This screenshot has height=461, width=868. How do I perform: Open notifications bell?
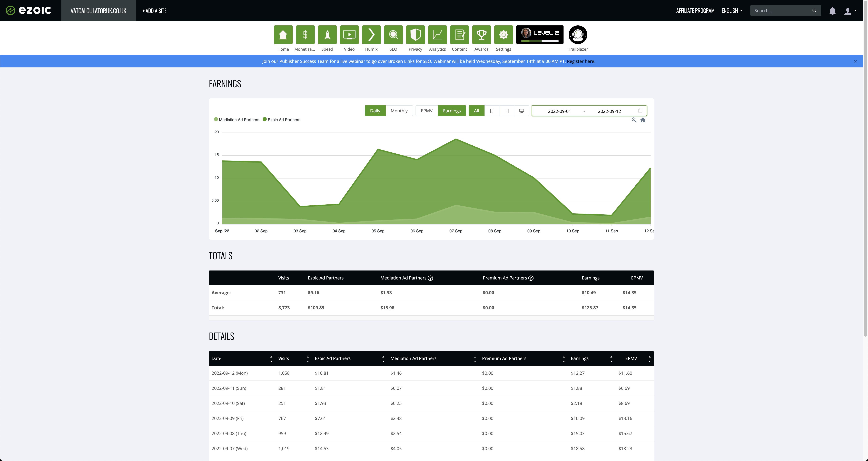click(832, 11)
